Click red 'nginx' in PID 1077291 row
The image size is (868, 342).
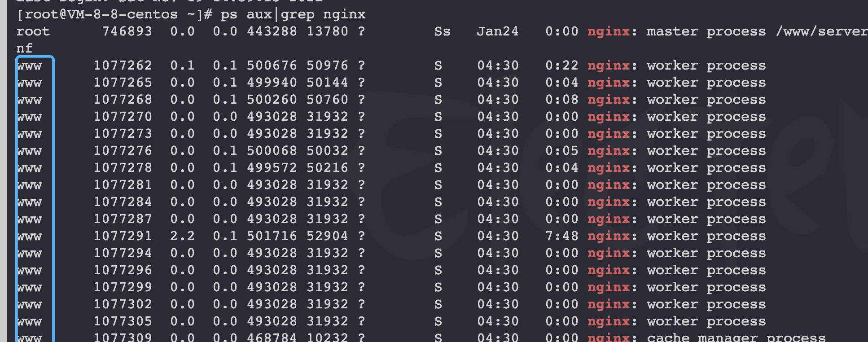609,236
